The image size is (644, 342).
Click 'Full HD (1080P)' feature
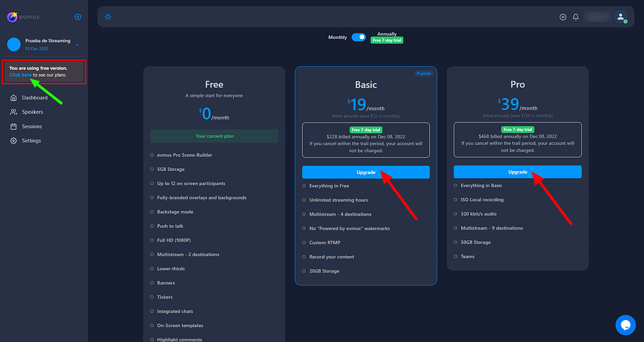(x=174, y=240)
